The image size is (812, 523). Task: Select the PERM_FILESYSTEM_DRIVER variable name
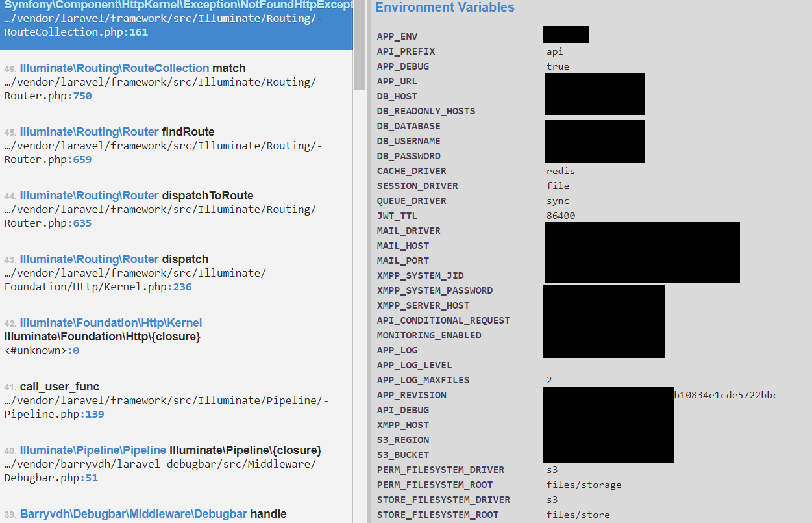(x=441, y=470)
